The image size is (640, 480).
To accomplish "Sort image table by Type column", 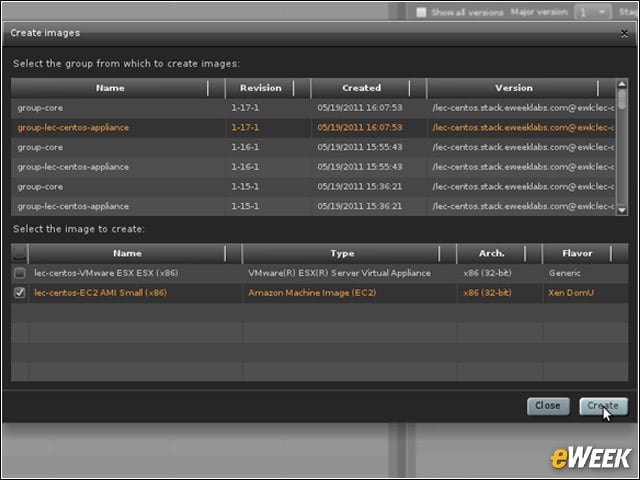I will (x=342, y=253).
